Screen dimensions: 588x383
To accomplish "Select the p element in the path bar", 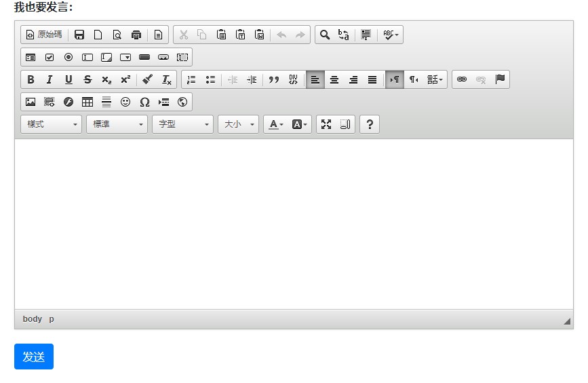I will click(52, 319).
